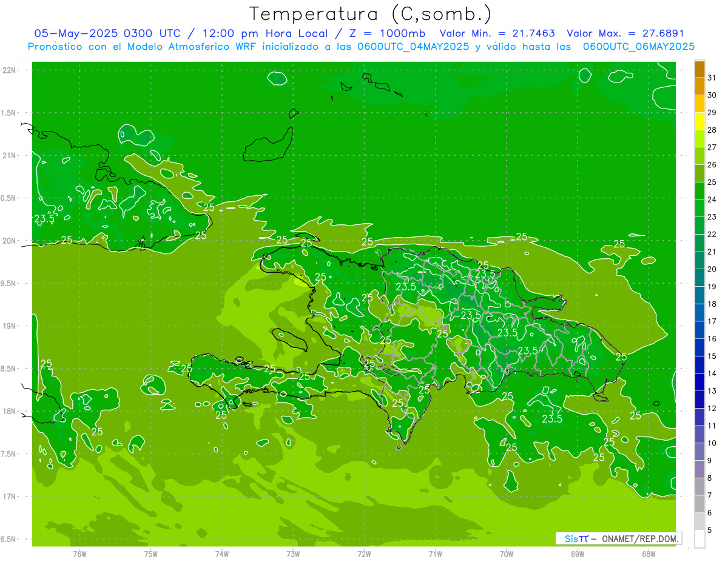Click the '20N' latitude axis label
Image resolution: width=728 pixels, height=562 pixels.
[x=9, y=241]
